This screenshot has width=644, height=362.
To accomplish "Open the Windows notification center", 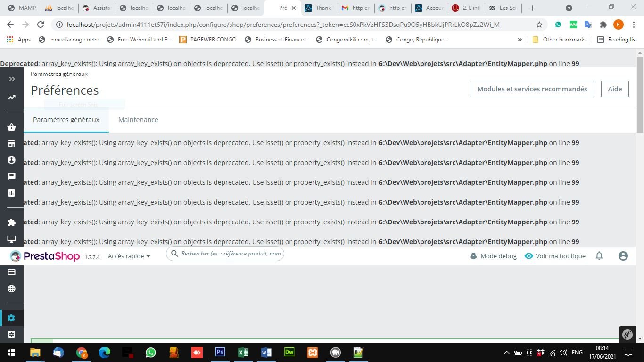I will (628, 353).
